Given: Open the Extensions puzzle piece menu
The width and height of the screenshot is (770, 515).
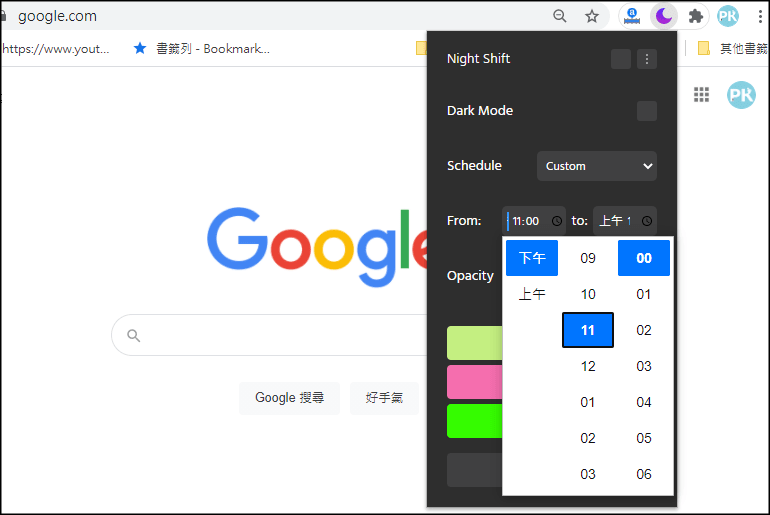Looking at the screenshot, I should coord(695,16).
